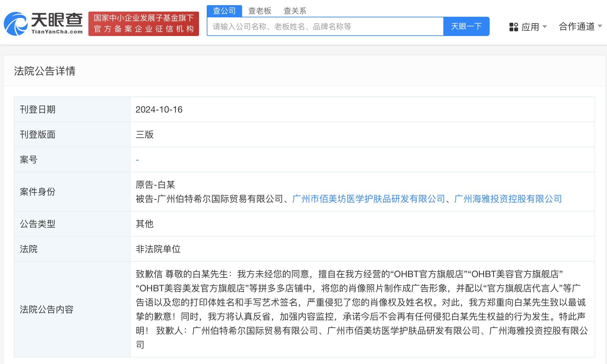
Task: Select the 查公司 search tab
Action: point(224,11)
